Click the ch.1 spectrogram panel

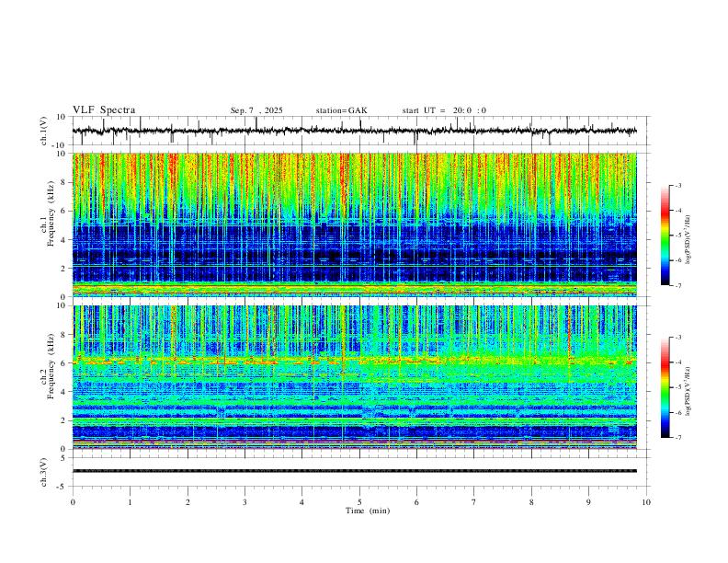pyautogui.click(x=354, y=224)
